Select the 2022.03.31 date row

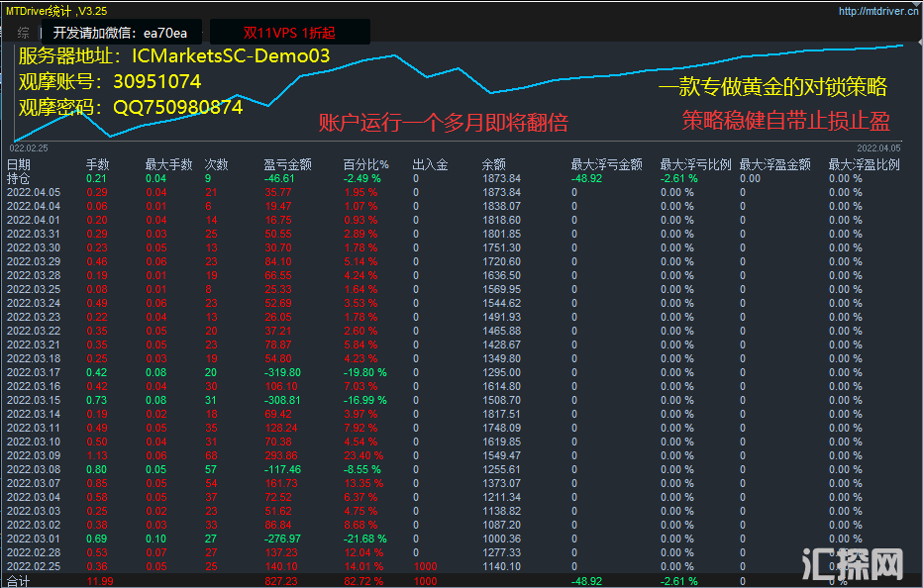[34, 234]
